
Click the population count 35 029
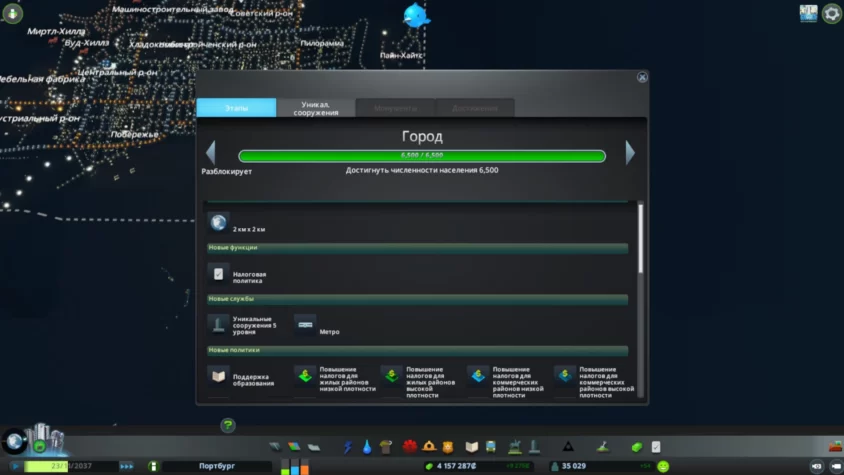[x=574, y=466]
